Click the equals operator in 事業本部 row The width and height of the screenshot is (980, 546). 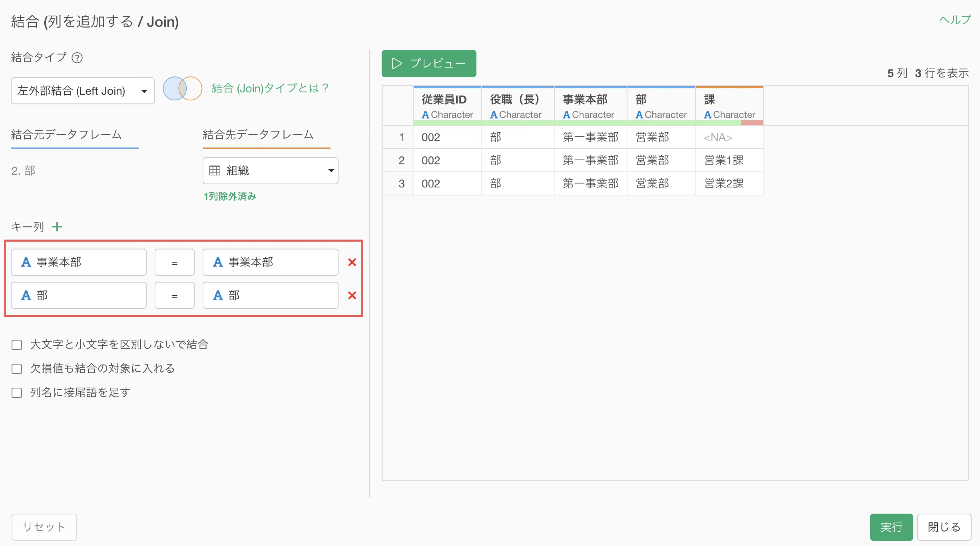[x=174, y=262]
